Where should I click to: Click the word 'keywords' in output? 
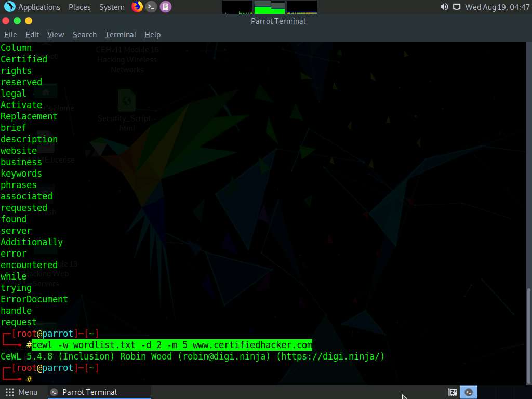[x=21, y=174]
